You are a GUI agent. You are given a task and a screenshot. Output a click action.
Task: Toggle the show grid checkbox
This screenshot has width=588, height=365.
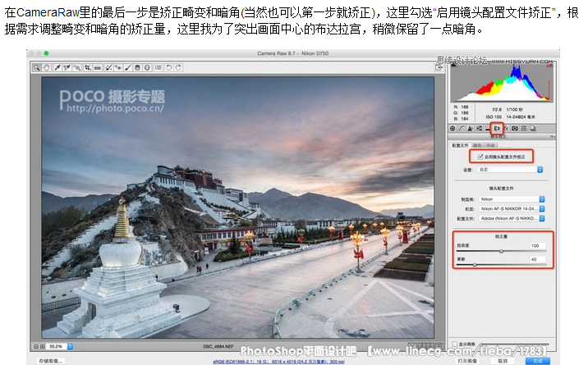(454, 344)
